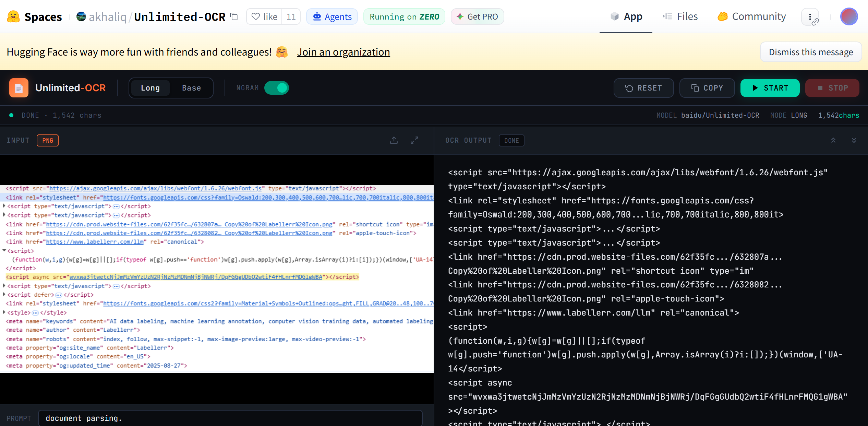The height and width of the screenshot is (426, 868).
Task: Toggle the NGRAM switch off
Action: click(277, 88)
